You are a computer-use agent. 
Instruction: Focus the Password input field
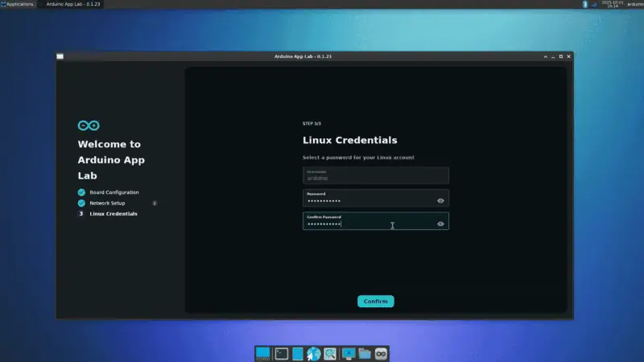tap(375, 198)
